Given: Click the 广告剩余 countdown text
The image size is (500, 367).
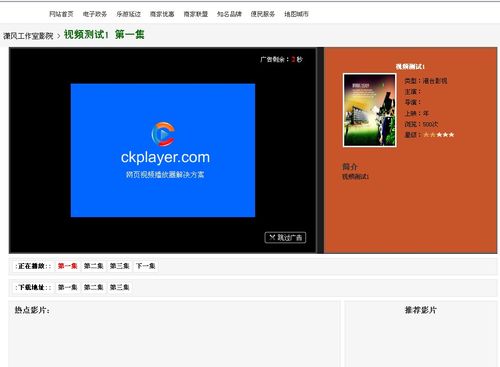Looking at the screenshot, I should (281, 59).
